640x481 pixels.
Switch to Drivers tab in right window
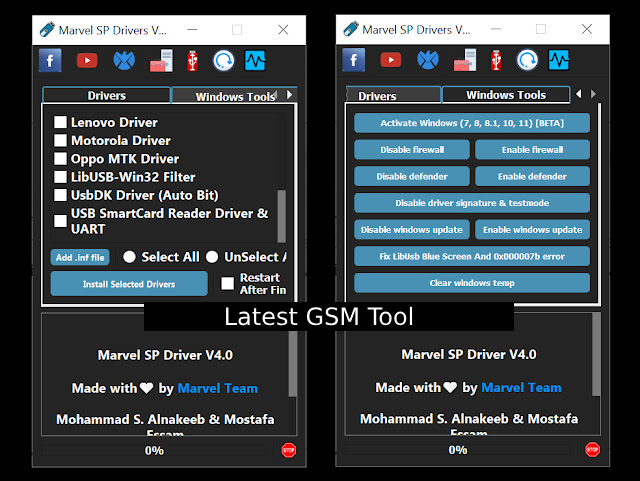point(393,96)
